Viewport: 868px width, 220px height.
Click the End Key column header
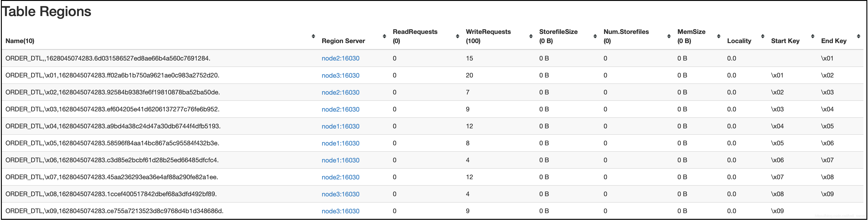click(x=834, y=41)
